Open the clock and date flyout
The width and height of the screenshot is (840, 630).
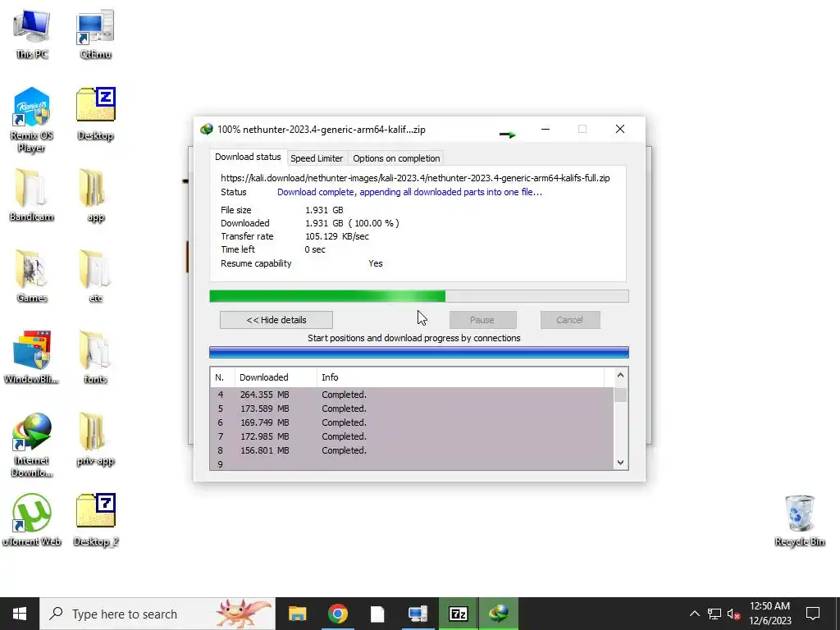pyautogui.click(x=769, y=614)
